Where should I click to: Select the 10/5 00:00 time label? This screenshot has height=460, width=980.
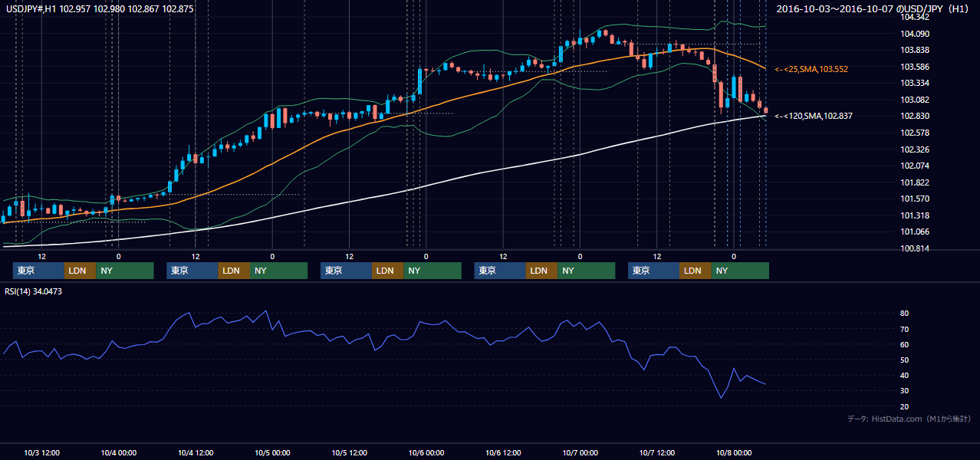click(x=272, y=452)
